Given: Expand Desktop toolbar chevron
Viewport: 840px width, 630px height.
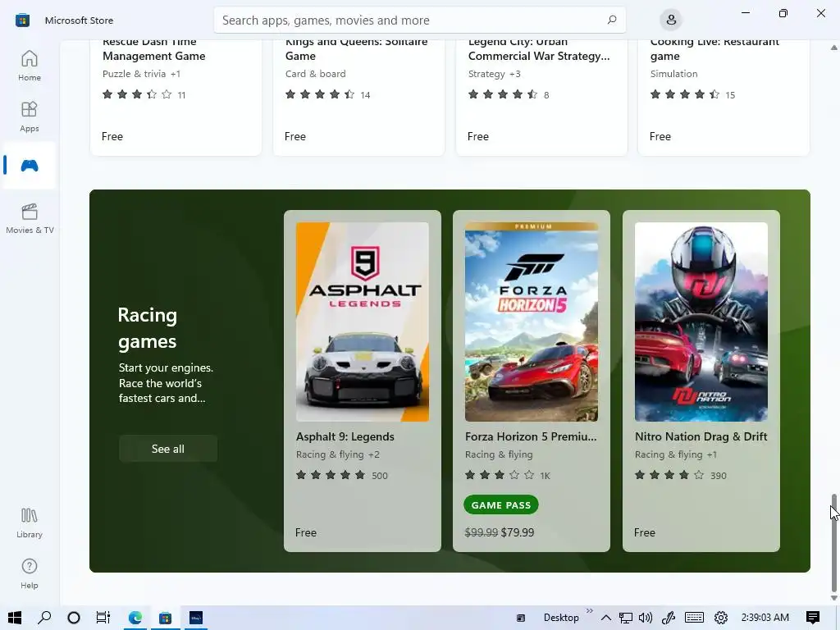Looking at the screenshot, I should 590,610.
